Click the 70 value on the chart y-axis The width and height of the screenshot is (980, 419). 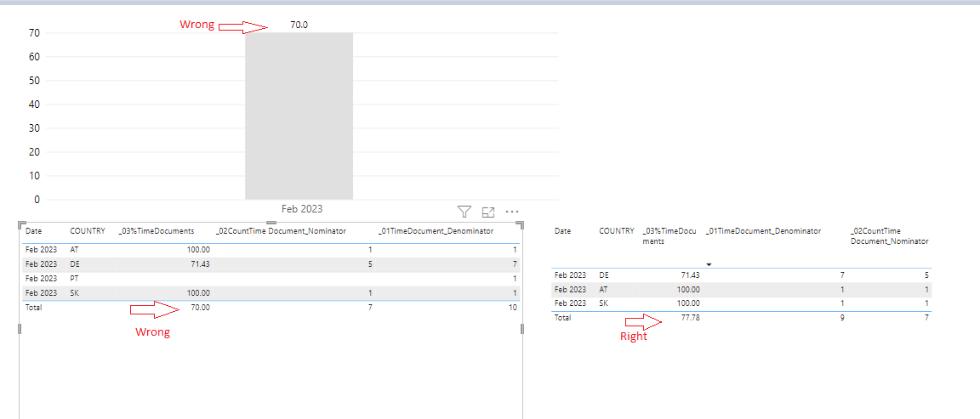point(34,32)
